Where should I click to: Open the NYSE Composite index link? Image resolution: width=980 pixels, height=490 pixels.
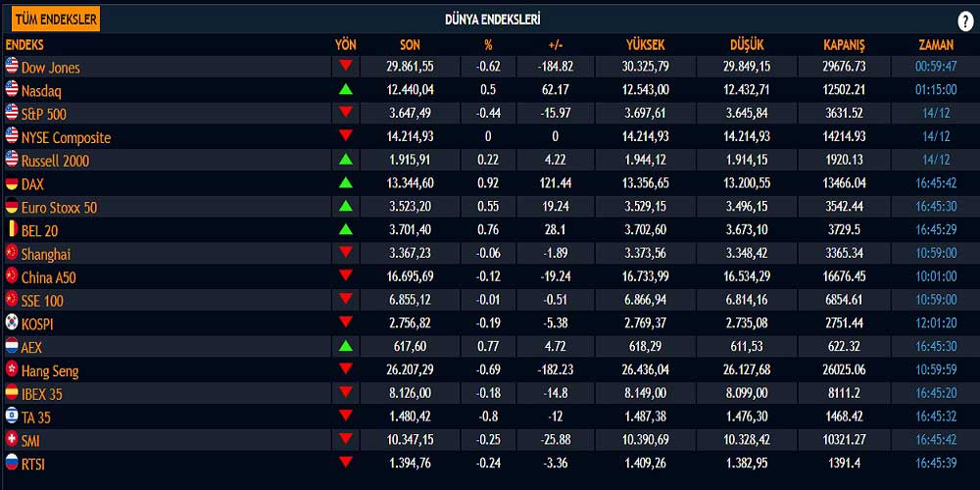tap(66, 137)
